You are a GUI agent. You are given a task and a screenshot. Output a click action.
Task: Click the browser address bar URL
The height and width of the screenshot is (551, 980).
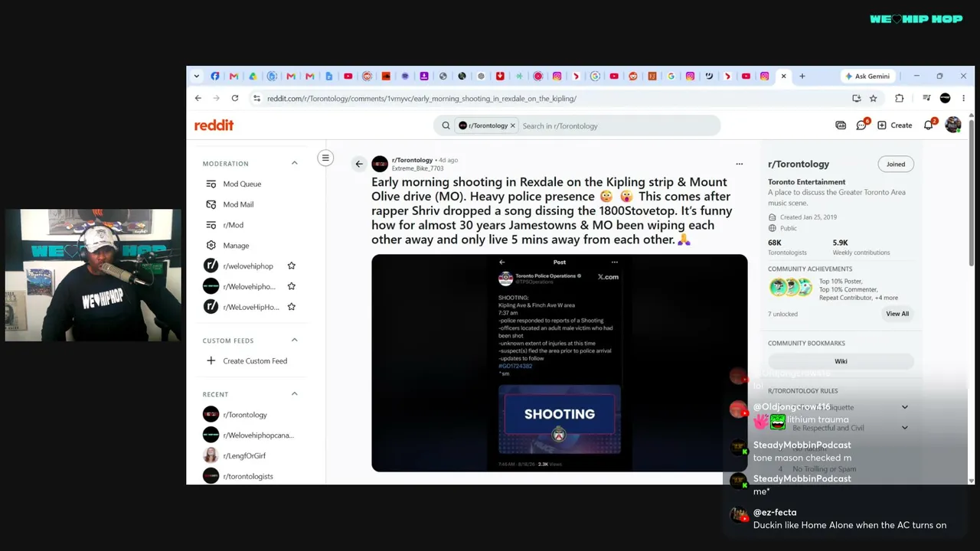pyautogui.click(x=422, y=98)
